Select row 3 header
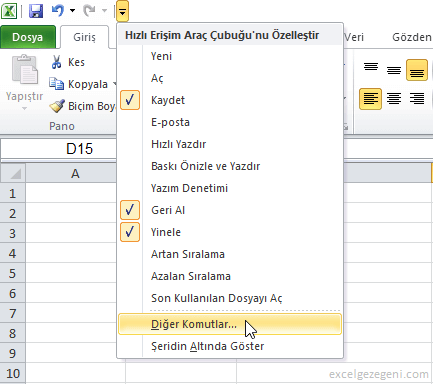The image size is (433, 384). 13,233
